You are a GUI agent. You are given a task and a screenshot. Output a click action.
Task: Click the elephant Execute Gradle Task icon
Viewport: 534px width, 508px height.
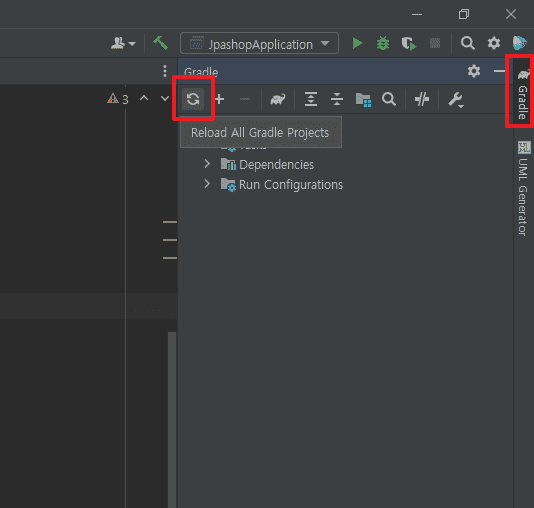click(278, 99)
